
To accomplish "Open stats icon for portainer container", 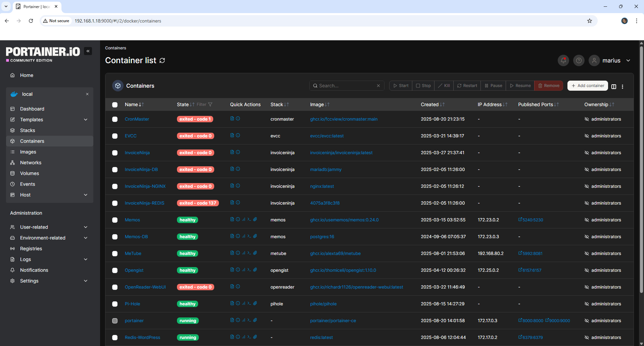I will 243,320.
